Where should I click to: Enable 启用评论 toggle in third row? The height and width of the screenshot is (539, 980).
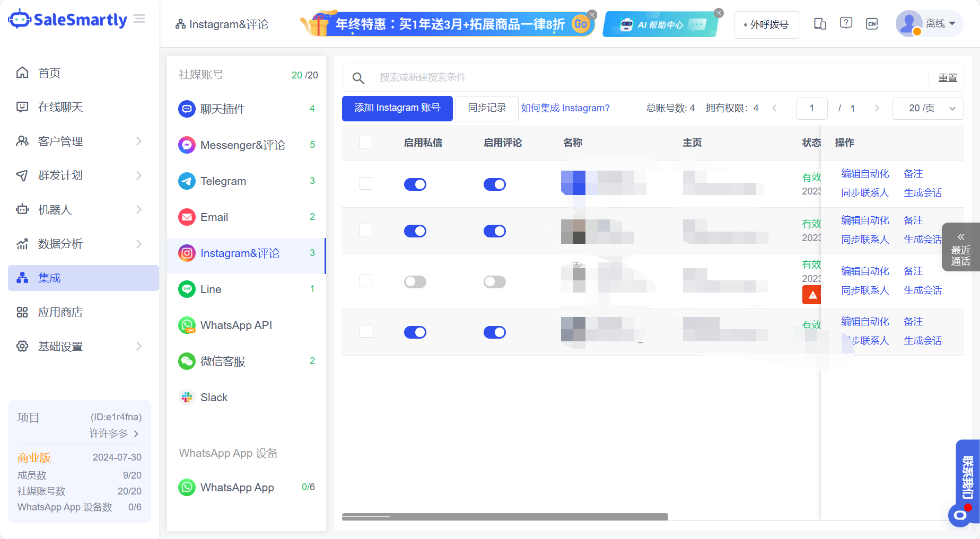(495, 282)
